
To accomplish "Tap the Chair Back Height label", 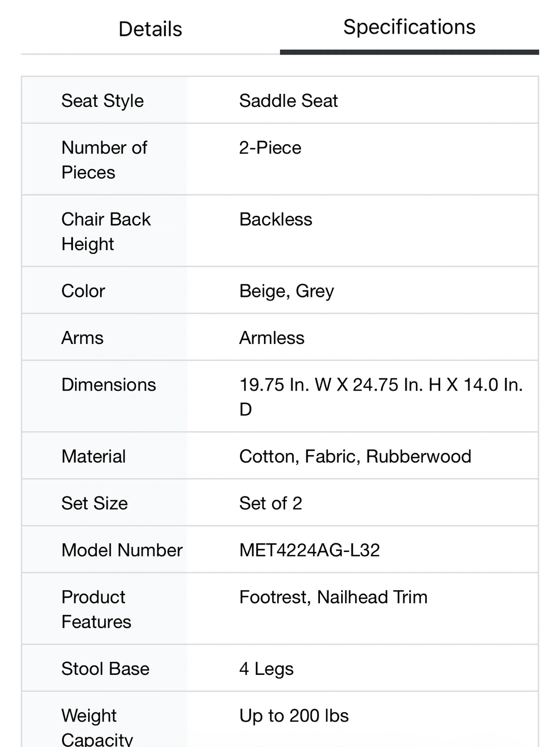I will pyautogui.click(x=106, y=231).
